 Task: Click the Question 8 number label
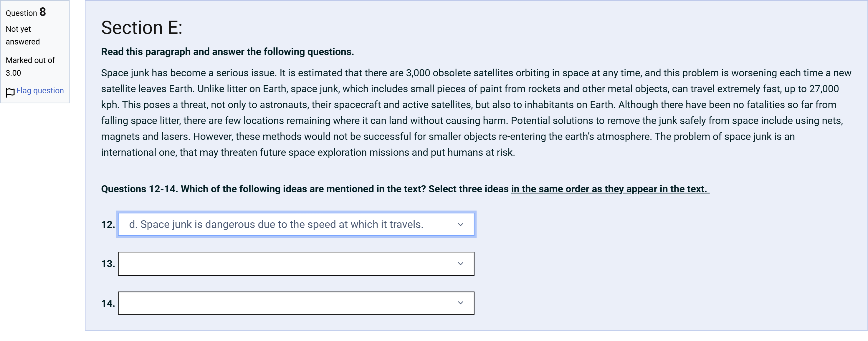coord(26,12)
